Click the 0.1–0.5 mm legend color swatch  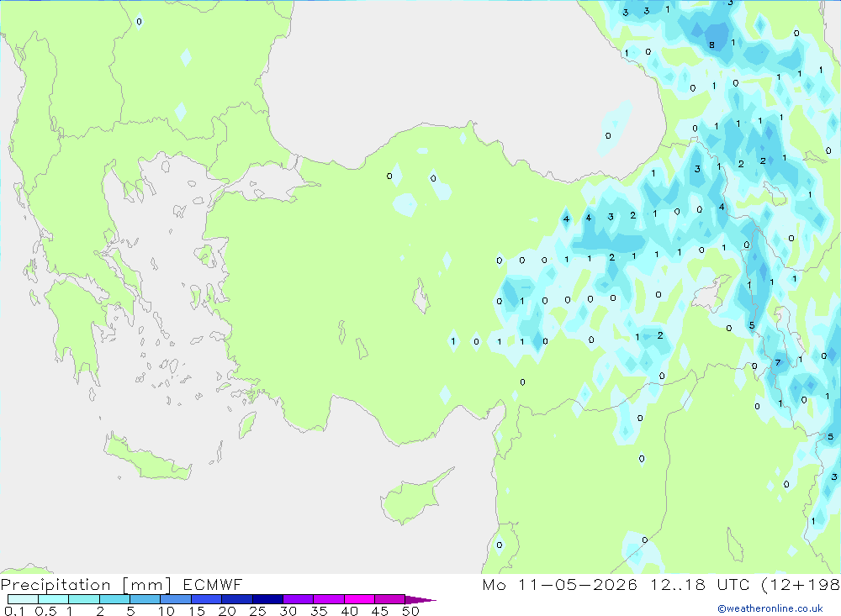click(23, 599)
